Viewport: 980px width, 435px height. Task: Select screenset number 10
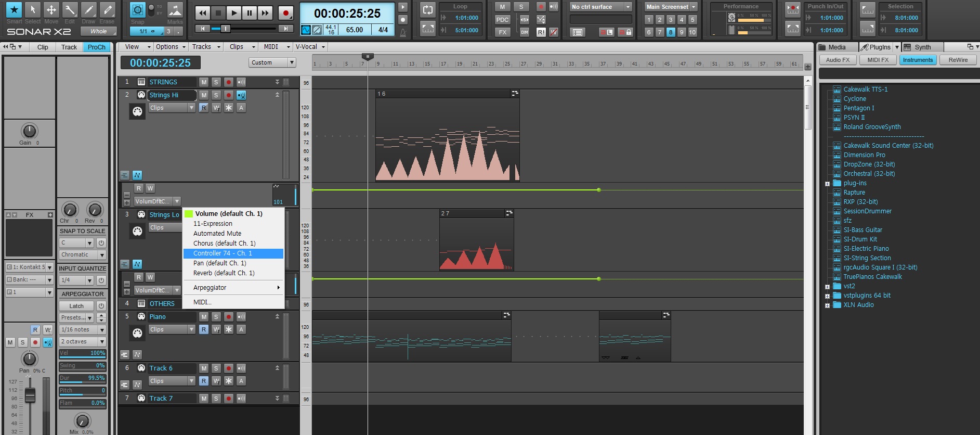[x=692, y=32]
